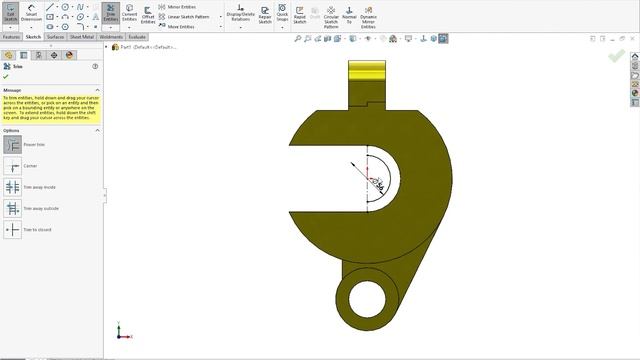The height and width of the screenshot is (360, 640).
Task: Select the Point sketch tool
Action: [96, 27]
